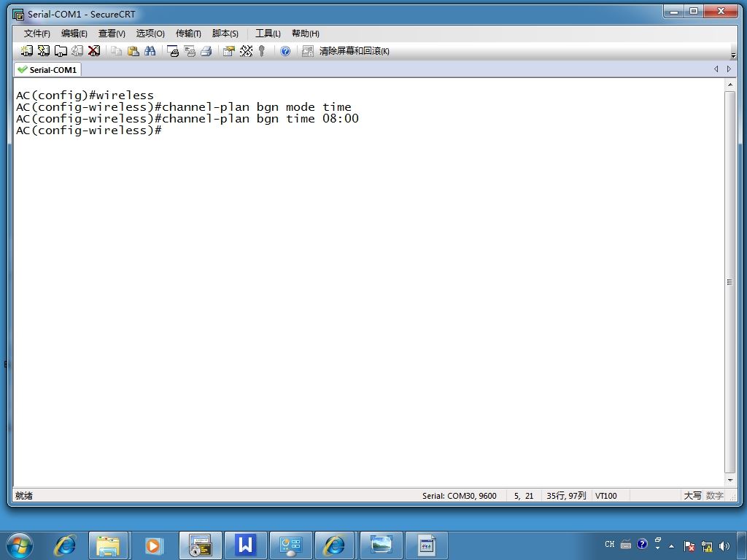Screen dimensions: 747x560
Task: Click the 'AC(config)#wireless' line
Action: tap(85, 96)
